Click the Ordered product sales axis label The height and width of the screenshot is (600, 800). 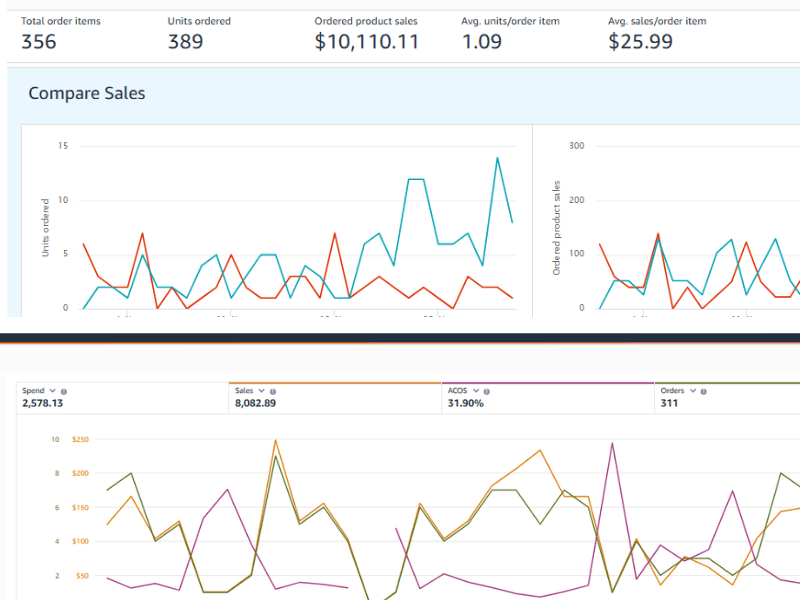(x=557, y=228)
